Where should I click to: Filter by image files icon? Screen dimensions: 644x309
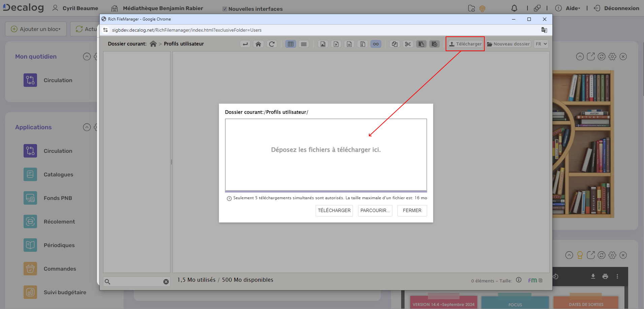click(323, 44)
